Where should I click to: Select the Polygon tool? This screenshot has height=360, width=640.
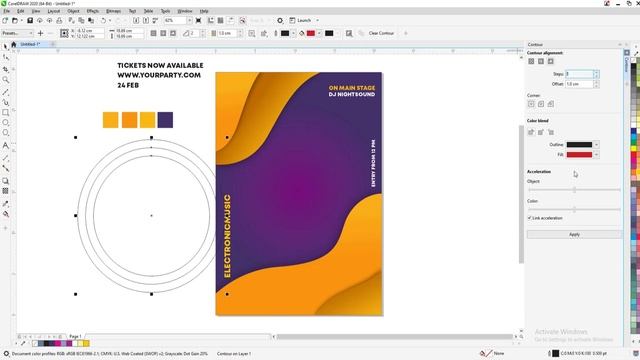click(6, 133)
